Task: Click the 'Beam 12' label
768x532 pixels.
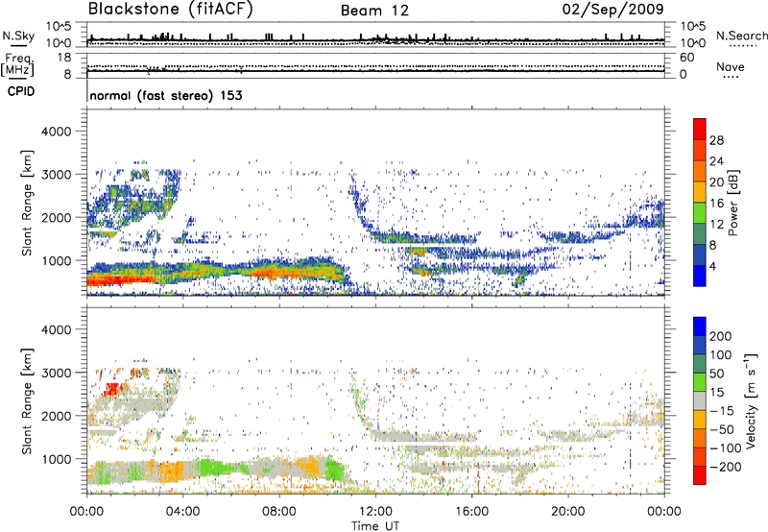Action: click(374, 11)
